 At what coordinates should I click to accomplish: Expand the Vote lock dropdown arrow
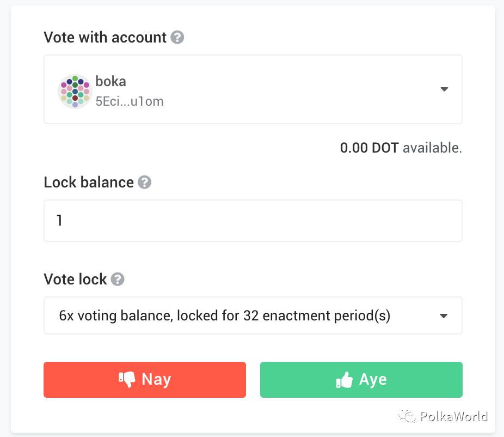444,315
